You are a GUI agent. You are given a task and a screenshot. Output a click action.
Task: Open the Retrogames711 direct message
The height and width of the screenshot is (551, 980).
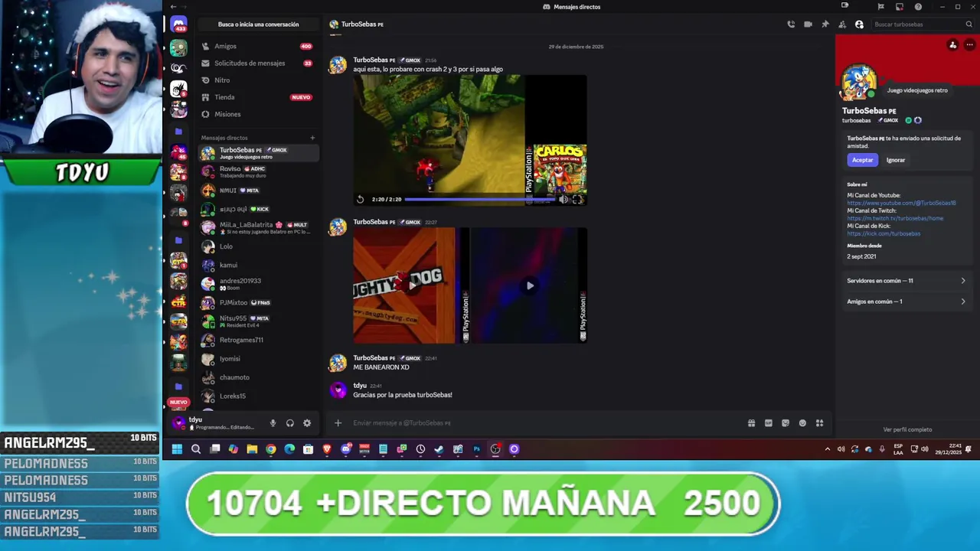258,340
